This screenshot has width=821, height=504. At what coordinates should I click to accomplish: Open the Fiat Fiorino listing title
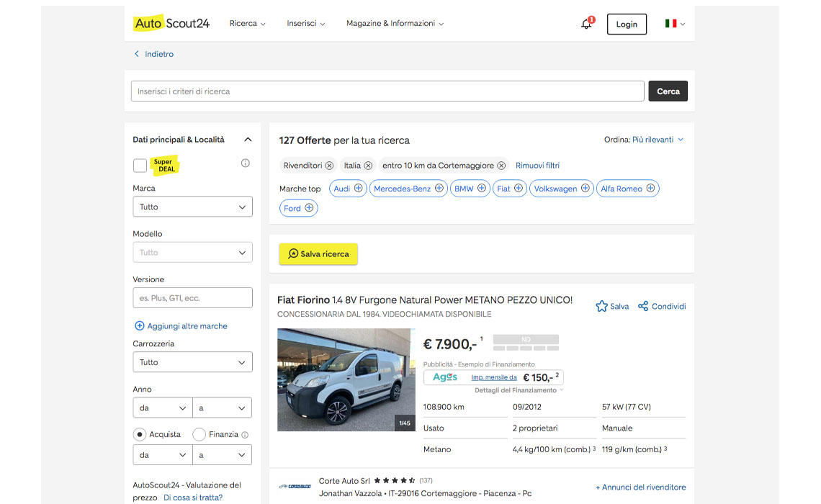425,300
